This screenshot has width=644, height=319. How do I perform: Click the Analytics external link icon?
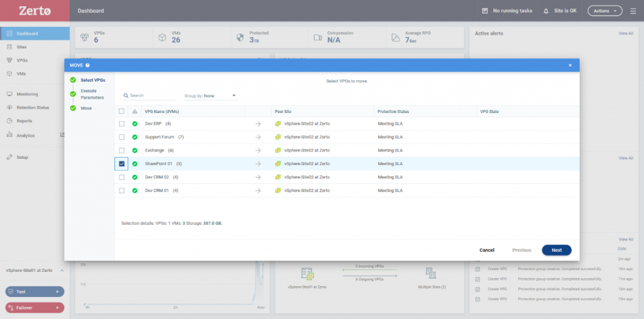click(x=62, y=135)
